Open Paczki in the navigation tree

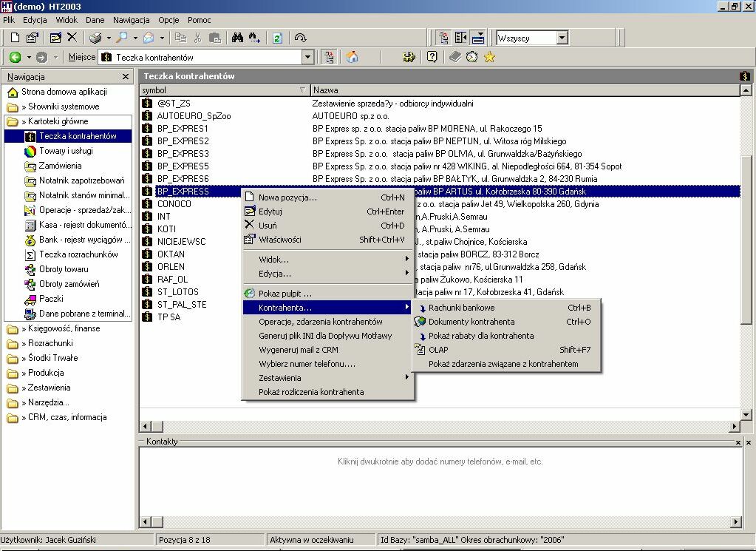pyautogui.click(x=51, y=299)
